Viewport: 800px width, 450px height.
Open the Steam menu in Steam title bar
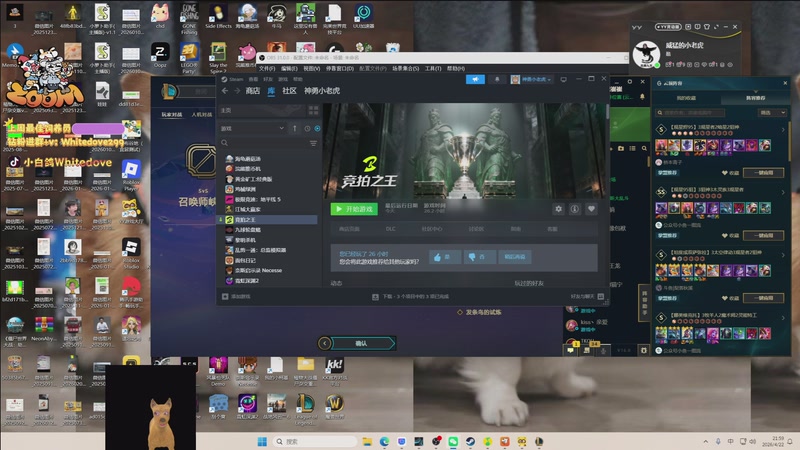(233, 80)
